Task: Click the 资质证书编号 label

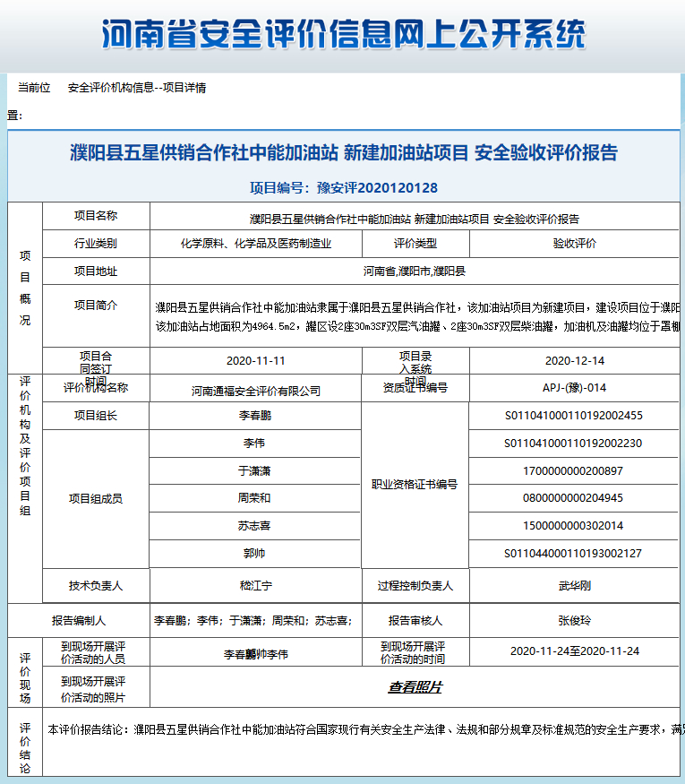Action: 415,387
